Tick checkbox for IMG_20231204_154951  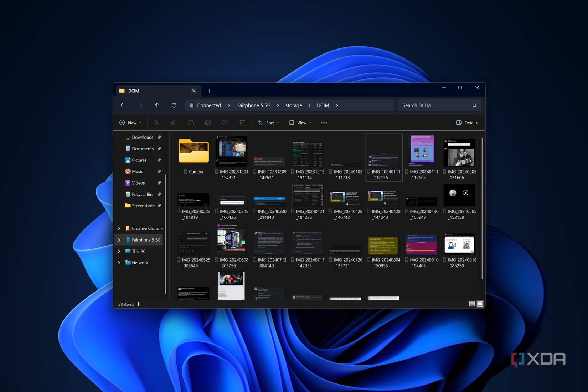[217, 172]
